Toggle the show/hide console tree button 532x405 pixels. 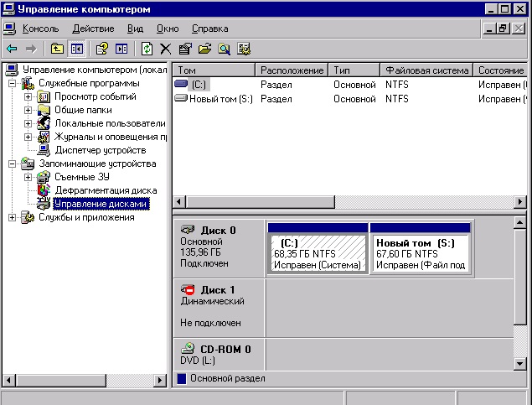click(x=76, y=49)
